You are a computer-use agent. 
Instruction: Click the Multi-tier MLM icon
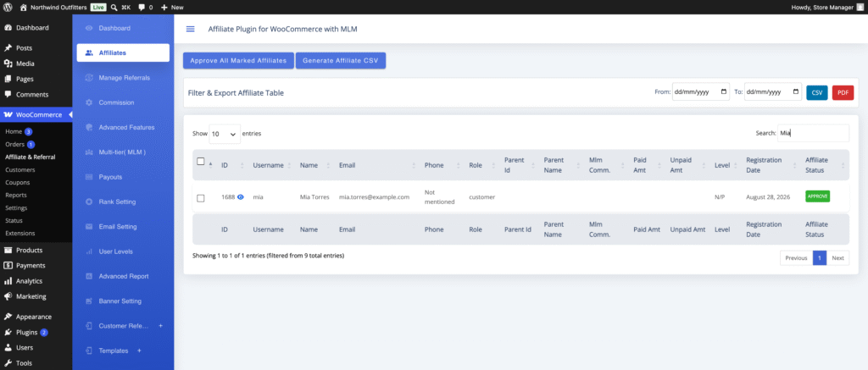(88, 152)
